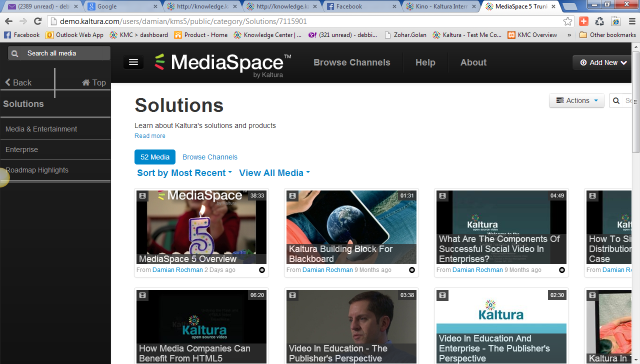Expand the View All Media dropdown
640x364 pixels.
(x=274, y=173)
